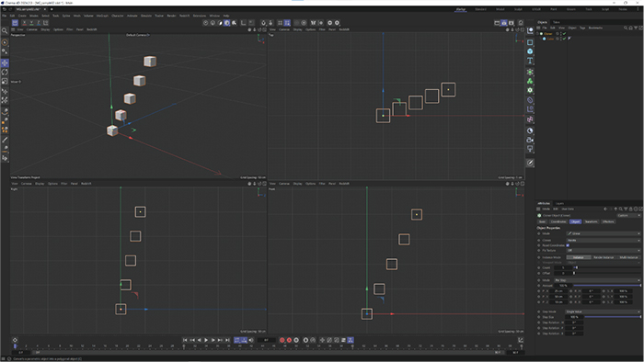Adjust the Count slider
The height and width of the screenshot is (362, 644).
point(607,267)
